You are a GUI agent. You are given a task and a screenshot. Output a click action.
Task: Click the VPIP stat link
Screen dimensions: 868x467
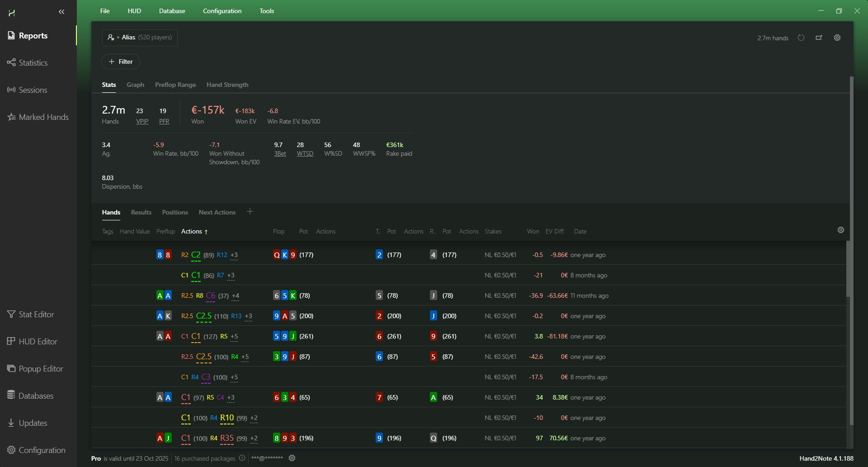[142, 122]
